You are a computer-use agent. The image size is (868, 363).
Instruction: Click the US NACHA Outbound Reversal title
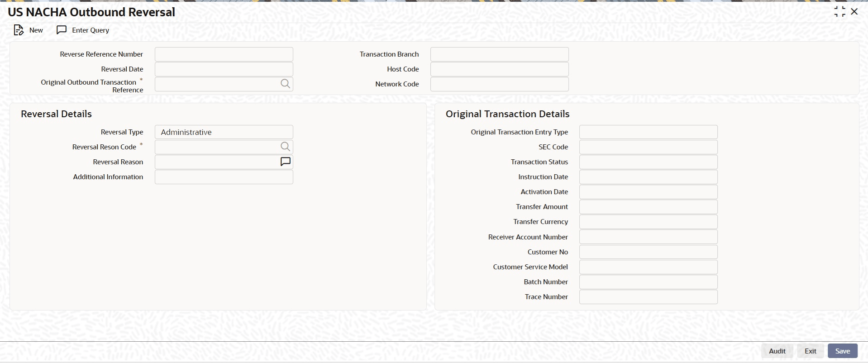click(x=91, y=12)
